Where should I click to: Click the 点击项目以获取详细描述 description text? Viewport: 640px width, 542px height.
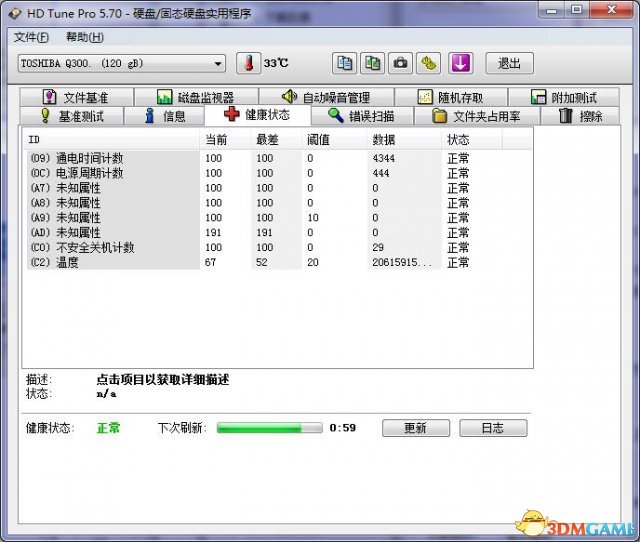162,380
